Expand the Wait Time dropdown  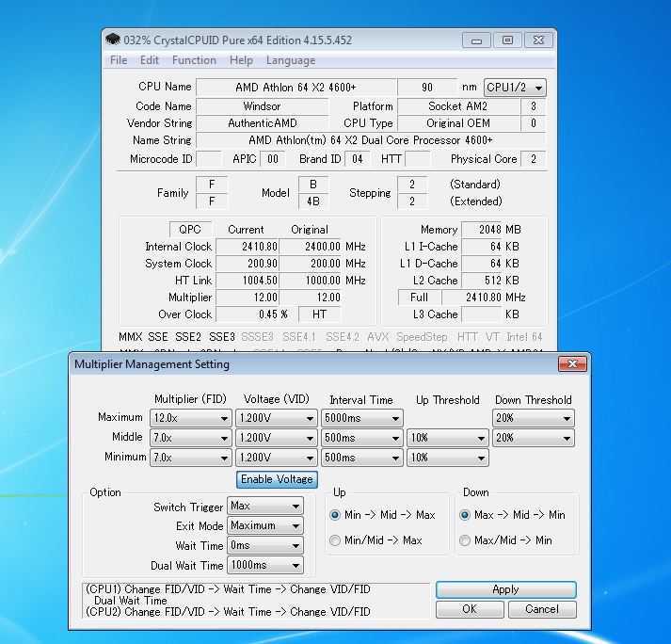(x=265, y=545)
